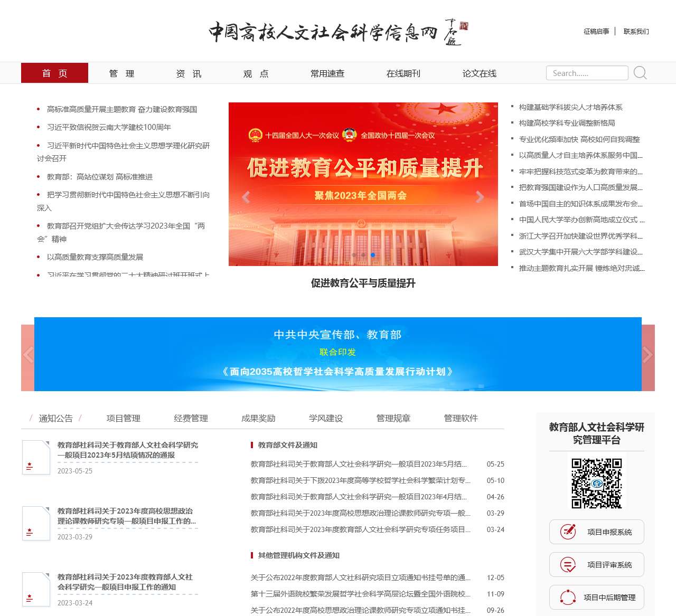Open 联系我们 link in header
676x616 pixels.
click(x=636, y=32)
